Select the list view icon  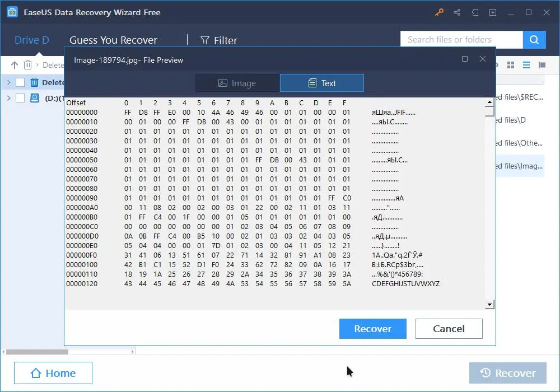coord(526,65)
